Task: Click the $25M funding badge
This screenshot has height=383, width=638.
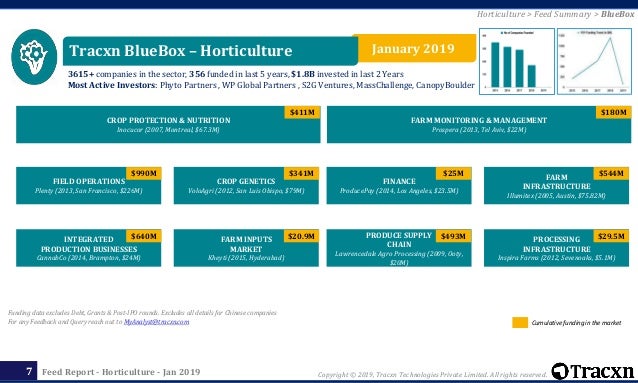Action: 453,173
